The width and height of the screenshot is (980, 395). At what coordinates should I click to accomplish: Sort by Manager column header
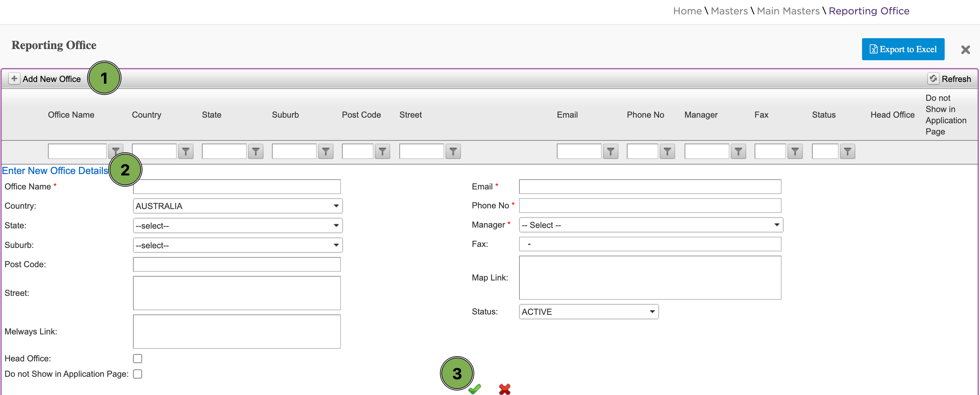pos(701,115)
